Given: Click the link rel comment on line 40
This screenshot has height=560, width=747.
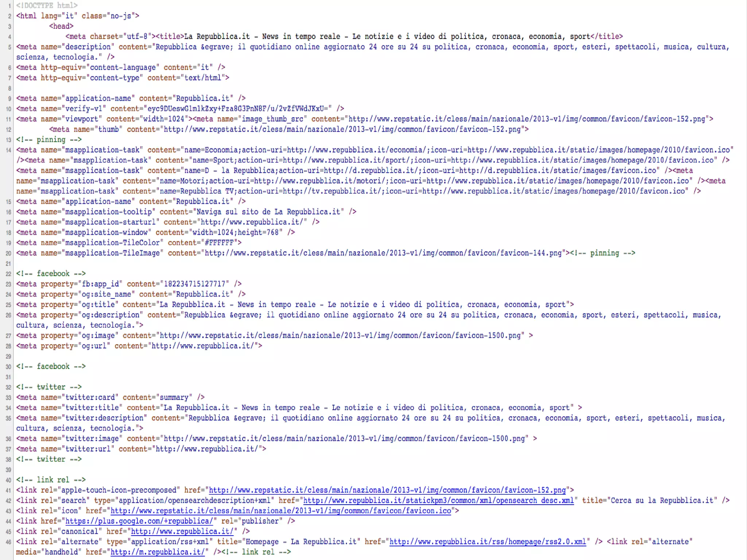Looking at the screenshot, I should [x=51, y=480].
